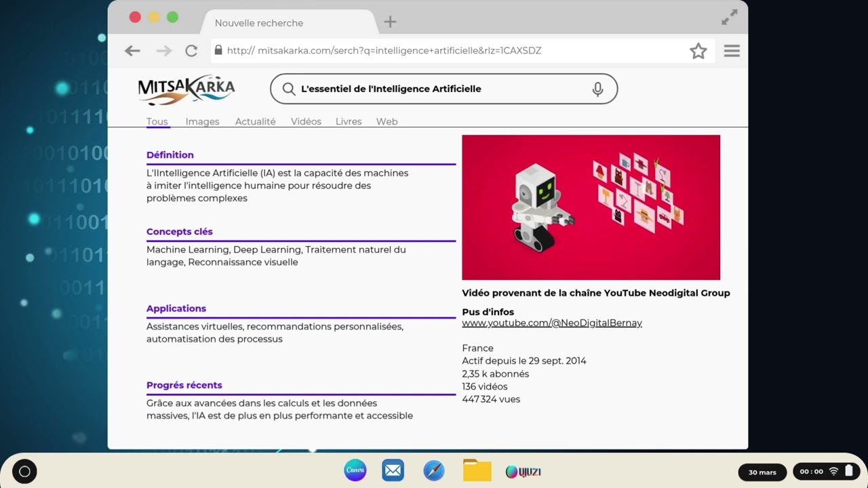868x488 pixels.
Task: Click the browser forward arrow
Action: [x=163, y=51]
